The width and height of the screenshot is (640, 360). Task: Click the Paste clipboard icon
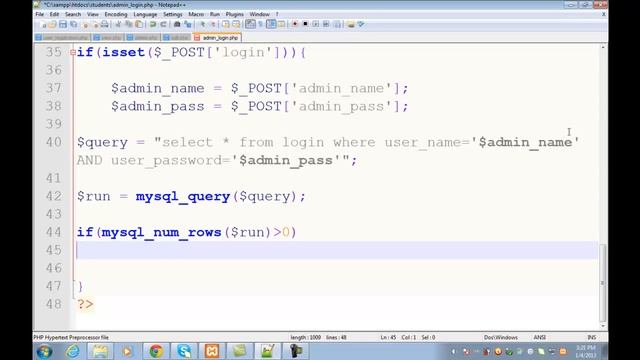(x=139, y=24)
